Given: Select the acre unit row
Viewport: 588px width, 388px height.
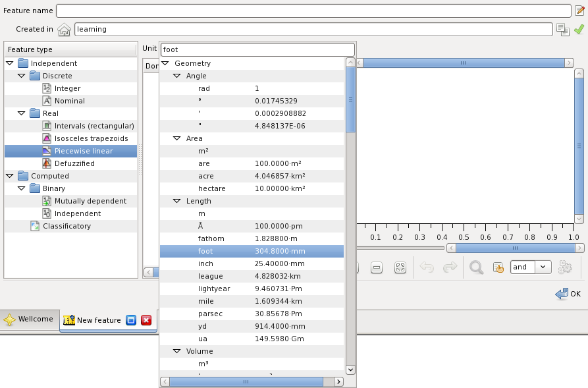Looking at the screenshot, I should click(252, 176).
